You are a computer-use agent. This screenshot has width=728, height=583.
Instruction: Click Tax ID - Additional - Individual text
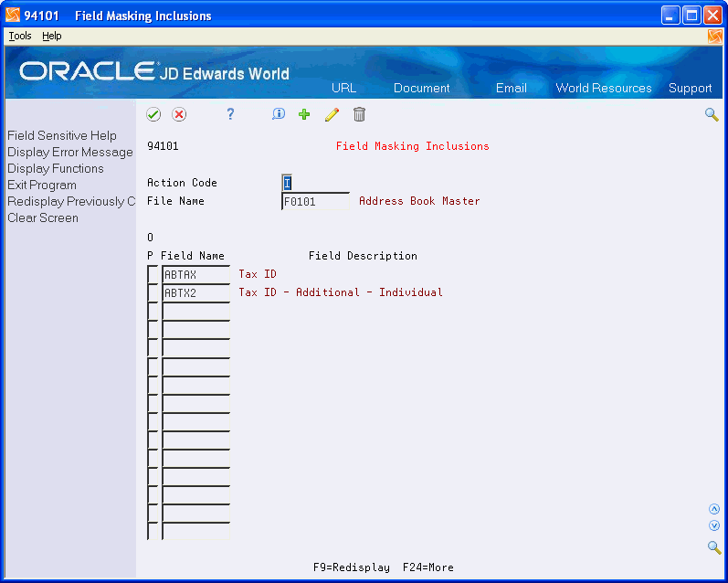(x=341, y=292)
